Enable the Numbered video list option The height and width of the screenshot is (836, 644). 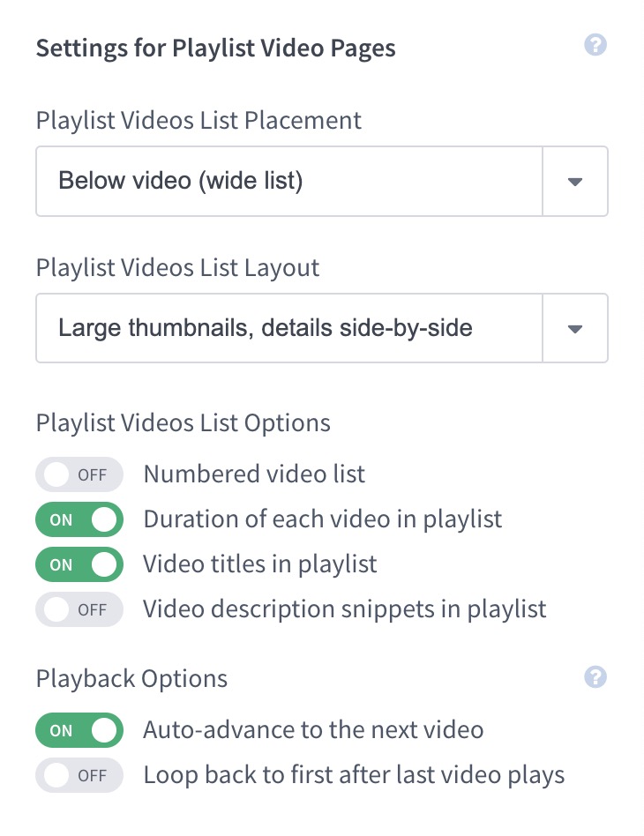coord(79,474)
